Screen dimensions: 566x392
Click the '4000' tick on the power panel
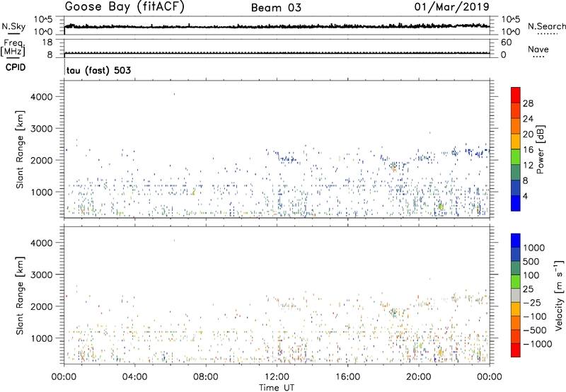[x=42, y=97]
